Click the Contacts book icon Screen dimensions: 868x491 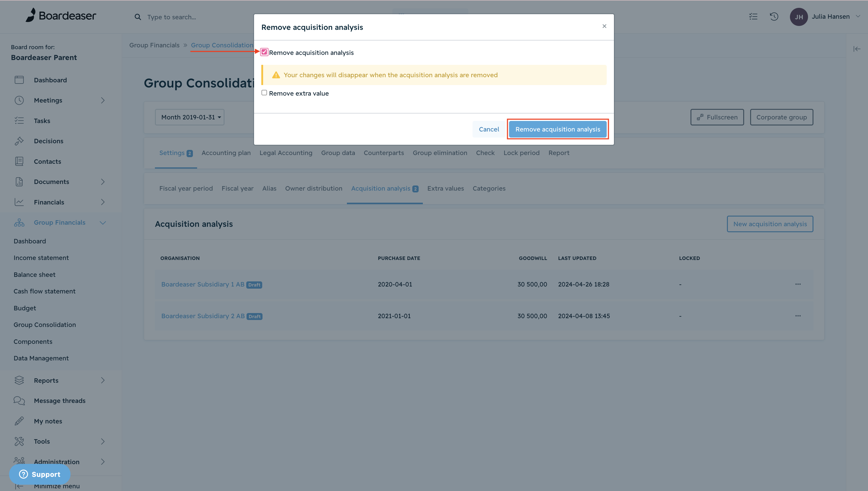[x=19, y=161]
